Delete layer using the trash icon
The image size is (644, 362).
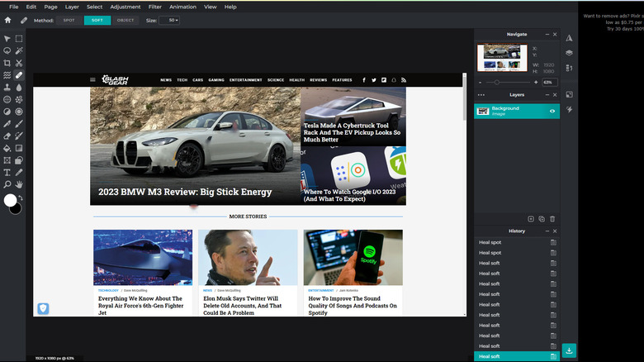click(552, 218)
